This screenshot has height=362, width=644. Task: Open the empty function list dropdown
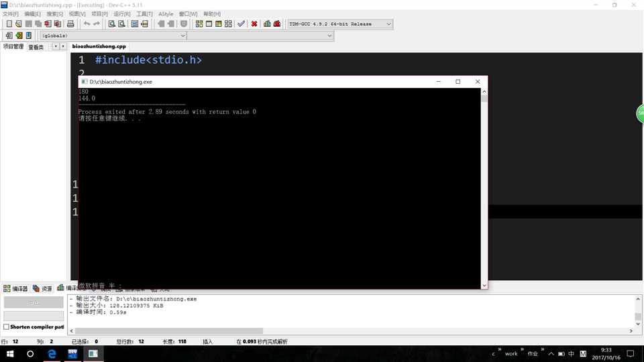click(260, 36)
